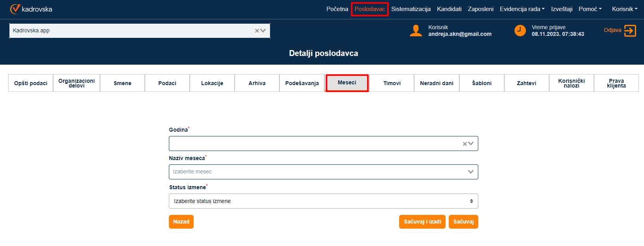Viewport: 644px width, 246px height.
Task: Click the Sačuvaj save button
Action: [463, 222]
